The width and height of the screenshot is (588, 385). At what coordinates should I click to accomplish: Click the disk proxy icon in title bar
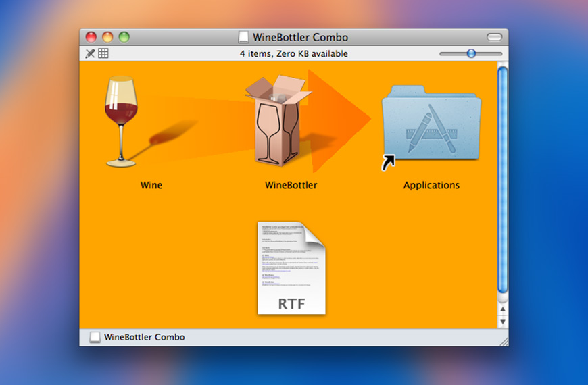pos(243,37)
